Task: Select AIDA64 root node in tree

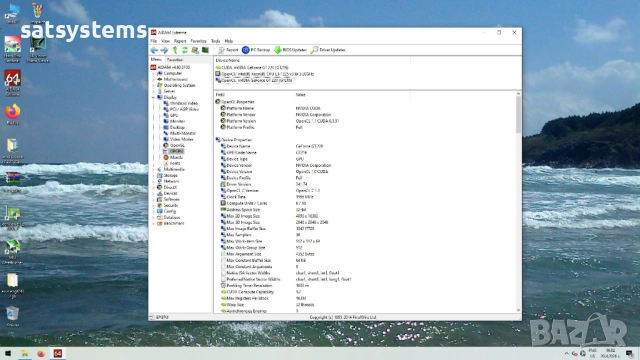Action: tap(170, 67)
